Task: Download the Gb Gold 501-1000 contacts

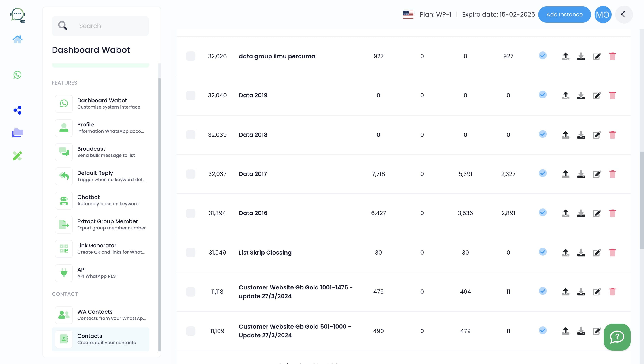Action: pyautogui.click(x=581, y=331)
